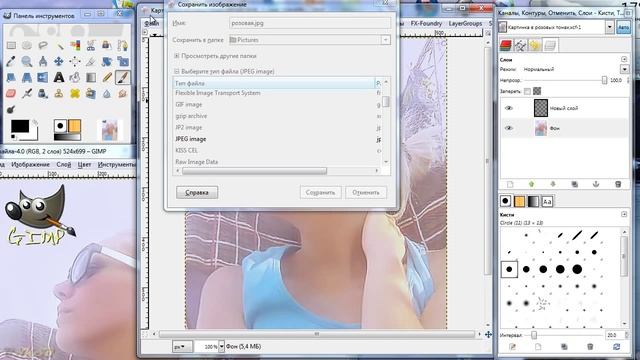Select the Heal tool
Image resolution: width=640 pixels, height=360 pixels.
click(75, 93)
